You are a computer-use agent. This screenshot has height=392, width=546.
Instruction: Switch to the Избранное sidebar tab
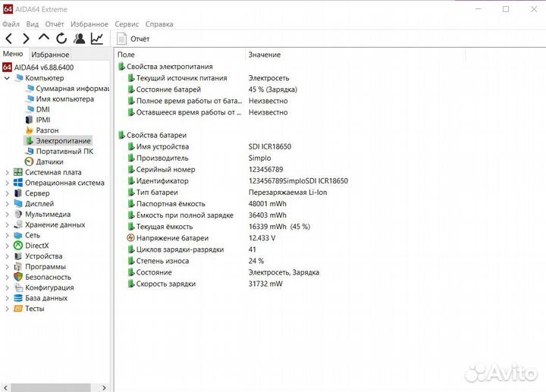click(x=50, y=55)
